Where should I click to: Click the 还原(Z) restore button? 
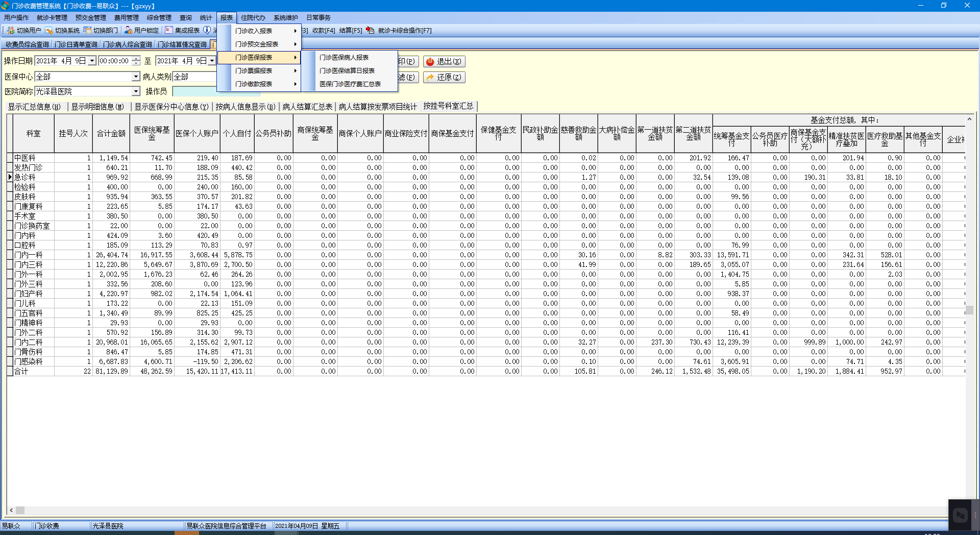pyautogui.click(x=444, y=78)
